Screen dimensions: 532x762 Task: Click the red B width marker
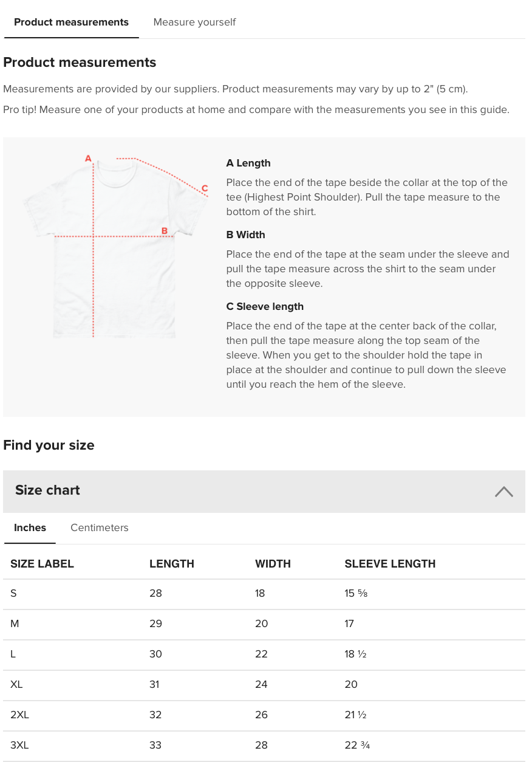(x=165, y=231)
